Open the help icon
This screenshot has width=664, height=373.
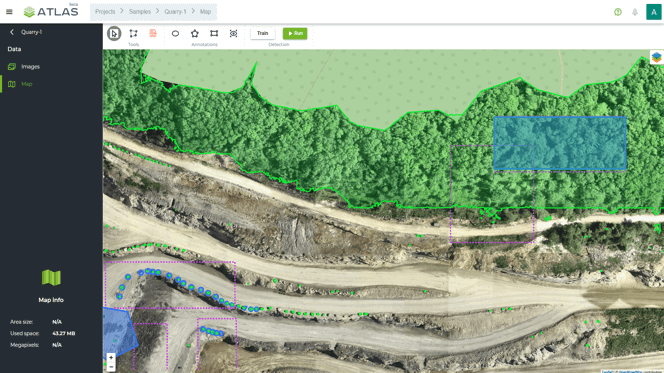coord(618,12)
